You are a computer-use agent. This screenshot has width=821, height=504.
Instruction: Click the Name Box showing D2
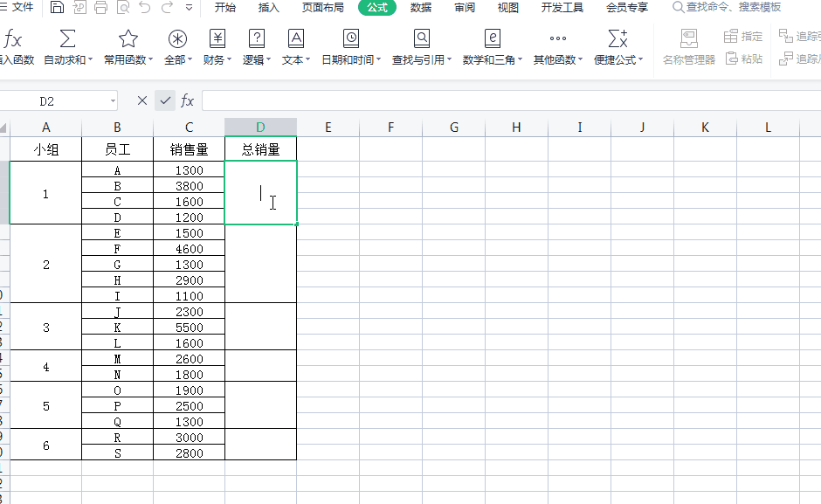tap(47, 101)
